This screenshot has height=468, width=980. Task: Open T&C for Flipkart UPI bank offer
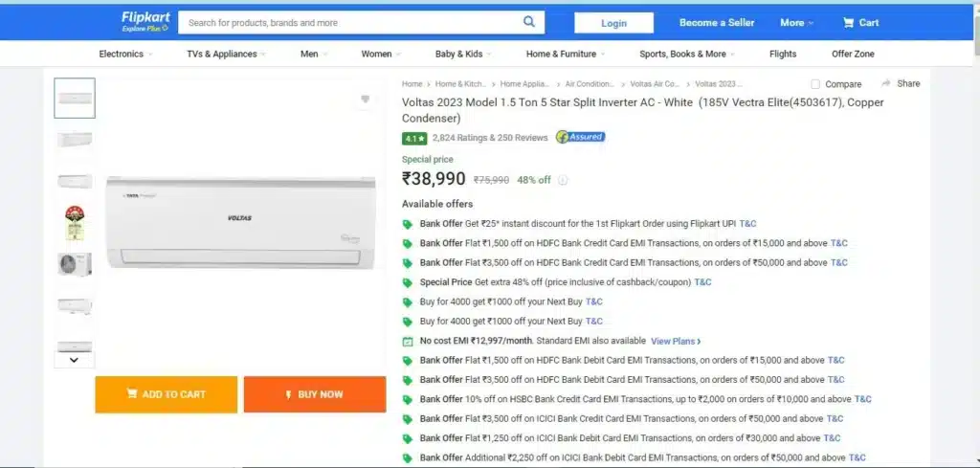click(x=748, y=224)
